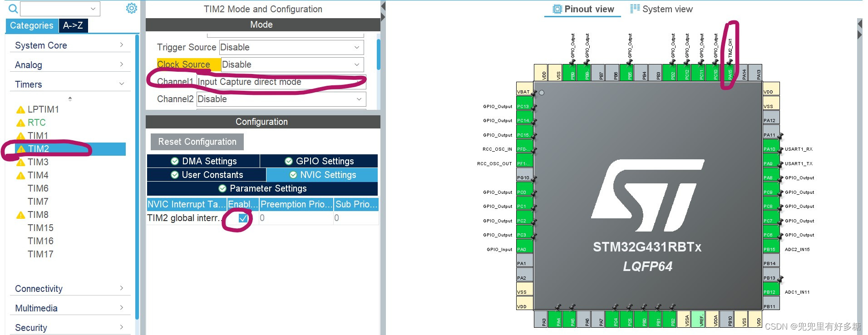868x335 pixels.
Task: Expand the Security category
Action: tap(70, 328)
